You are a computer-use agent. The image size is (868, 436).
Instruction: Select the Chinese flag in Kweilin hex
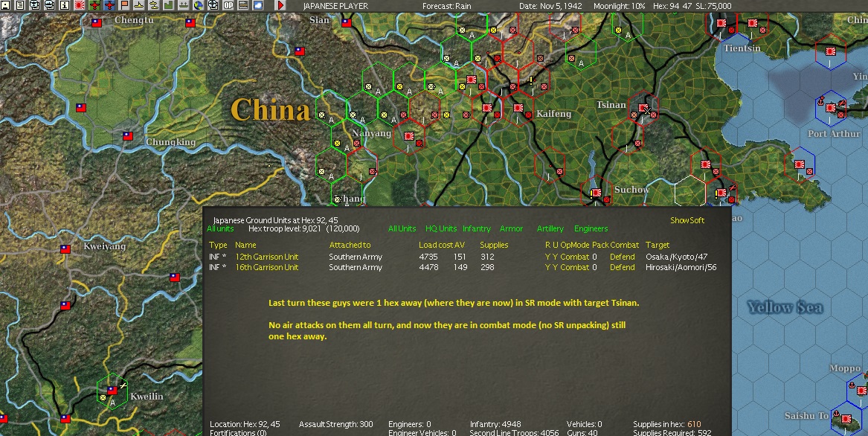tap(112, 390)
